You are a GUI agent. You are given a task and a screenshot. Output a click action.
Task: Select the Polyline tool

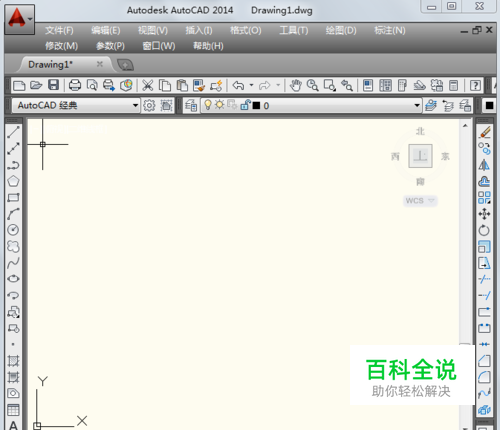(13, 165)
